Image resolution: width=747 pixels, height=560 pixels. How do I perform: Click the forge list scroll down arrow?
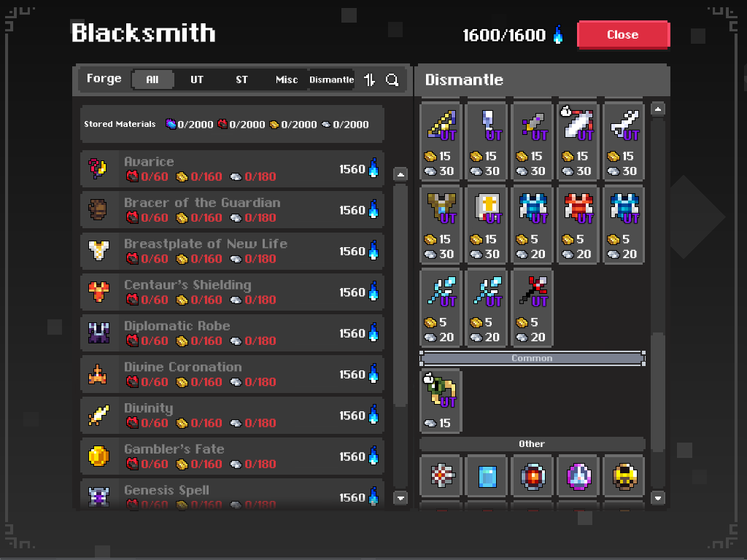[x=400, y=498]
